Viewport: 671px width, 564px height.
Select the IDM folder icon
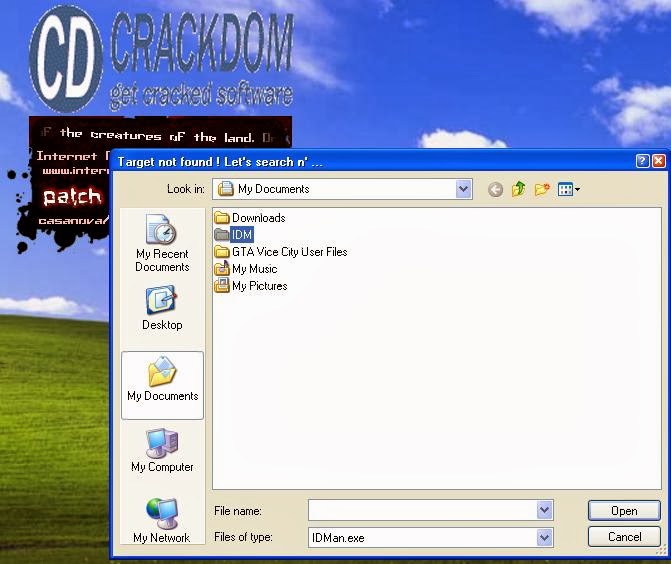pos(222,235)
